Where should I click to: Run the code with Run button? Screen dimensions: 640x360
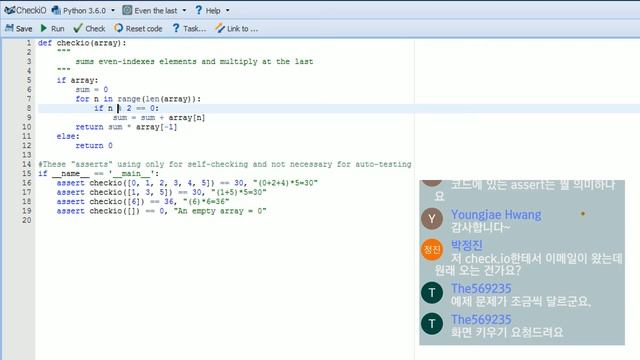[53, 29]
